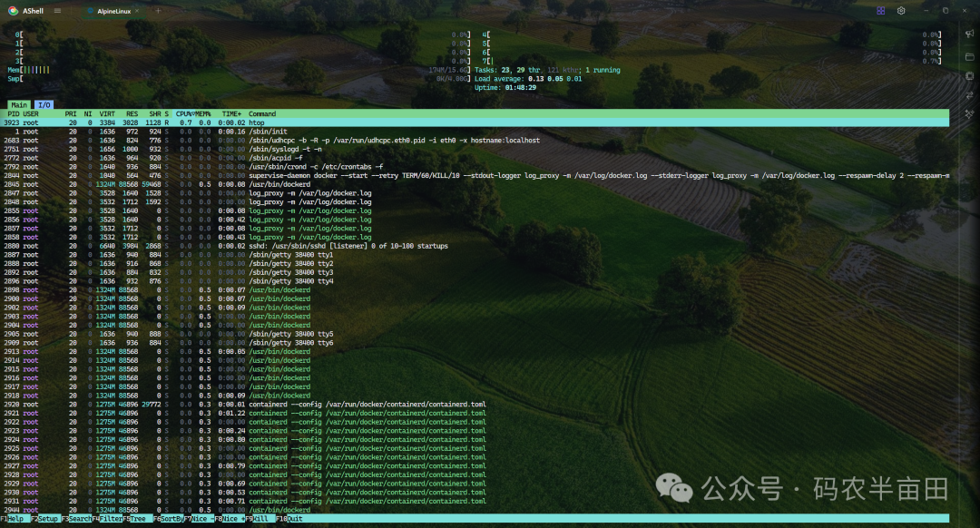Switch to htop I/O tab
Image resolution: width=980 pixels, height=528 pixels.
click(44, 105)
